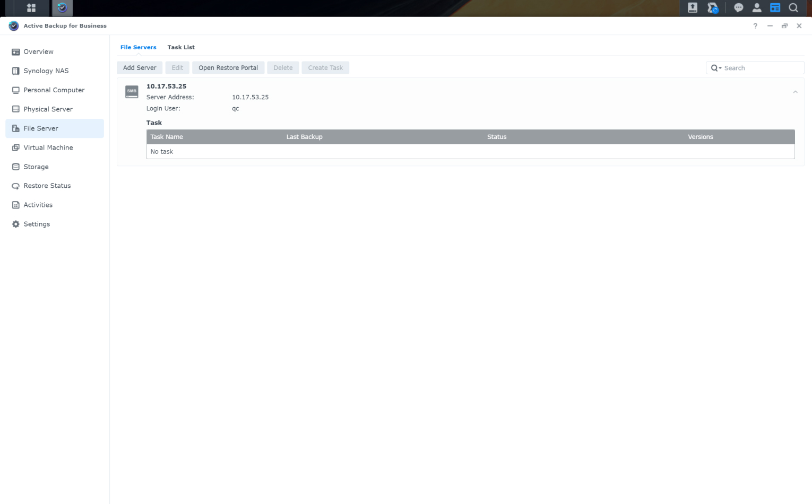Open the DSM main menu
Image resolution: width=812 pixels, height=504 pixels.
[x=30, y=8]
